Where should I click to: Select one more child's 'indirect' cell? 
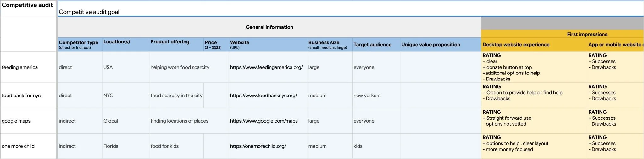[x=80, y=146]
